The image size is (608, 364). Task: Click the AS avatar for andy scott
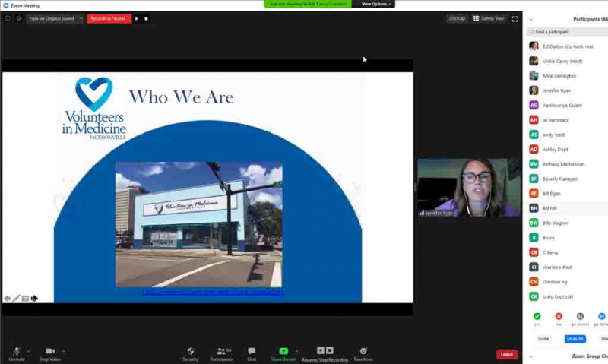click(534, 135)
